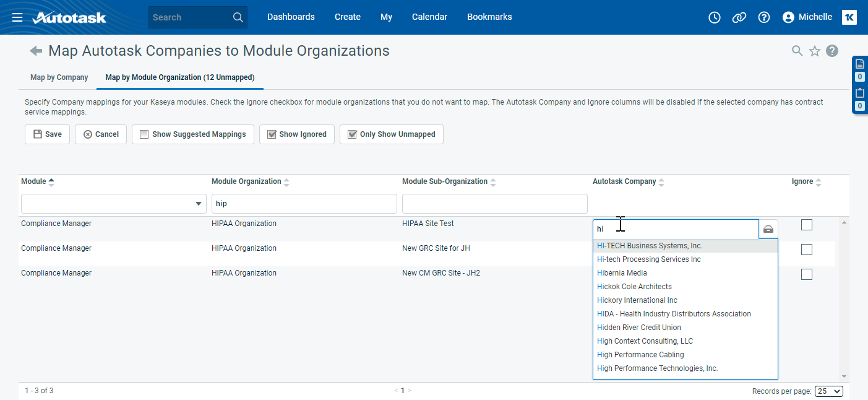Open the Create menu
The height and width of the screenshot is (400, 868).
[348, 17]
